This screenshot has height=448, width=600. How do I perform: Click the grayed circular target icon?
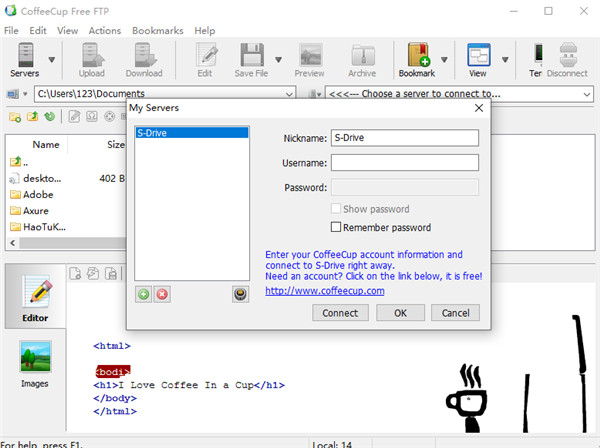(x=109, y=116)
